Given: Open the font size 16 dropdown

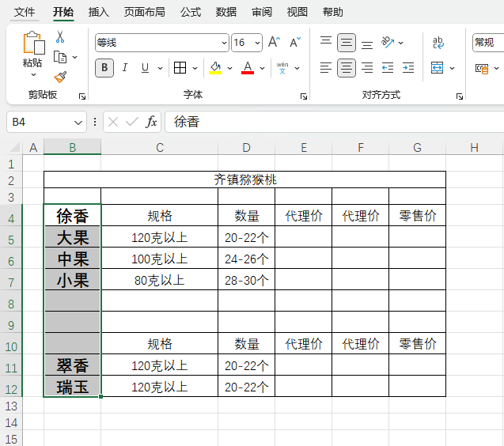Looking at the screenshot, I should tap(257, 43).
